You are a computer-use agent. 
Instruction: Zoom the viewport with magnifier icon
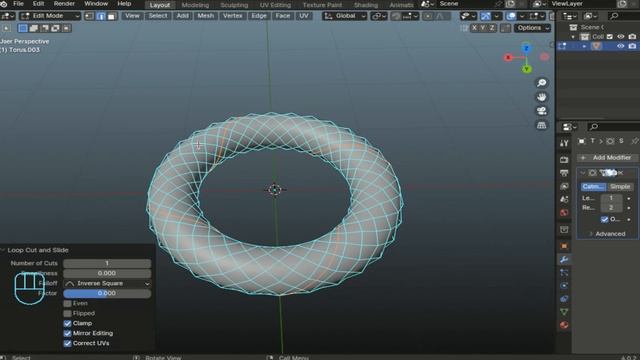pos(542,83)
